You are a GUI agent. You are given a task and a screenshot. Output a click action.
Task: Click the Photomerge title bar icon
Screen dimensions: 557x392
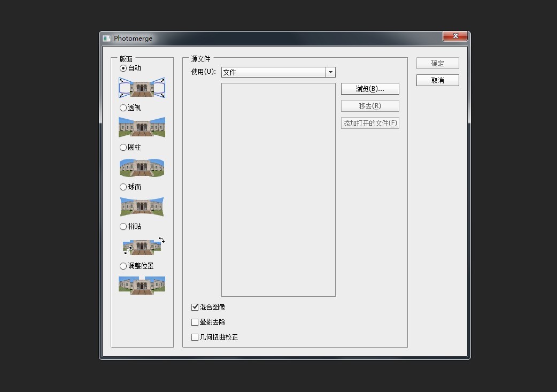click(106, 39)
